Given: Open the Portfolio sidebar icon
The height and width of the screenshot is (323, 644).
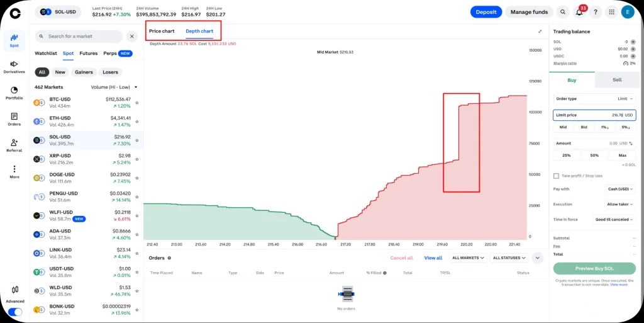Looking at the screenshot, I should [14, 92].
